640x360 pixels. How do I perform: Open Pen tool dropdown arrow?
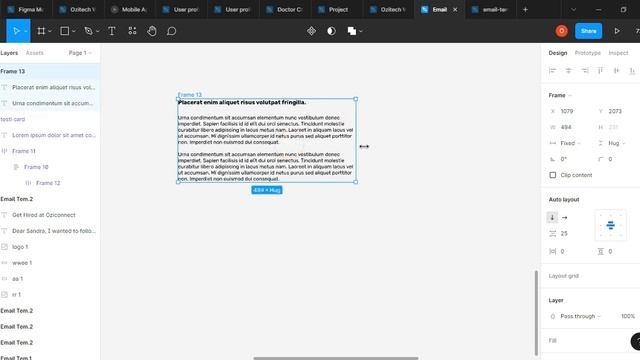tap(98, 31)
